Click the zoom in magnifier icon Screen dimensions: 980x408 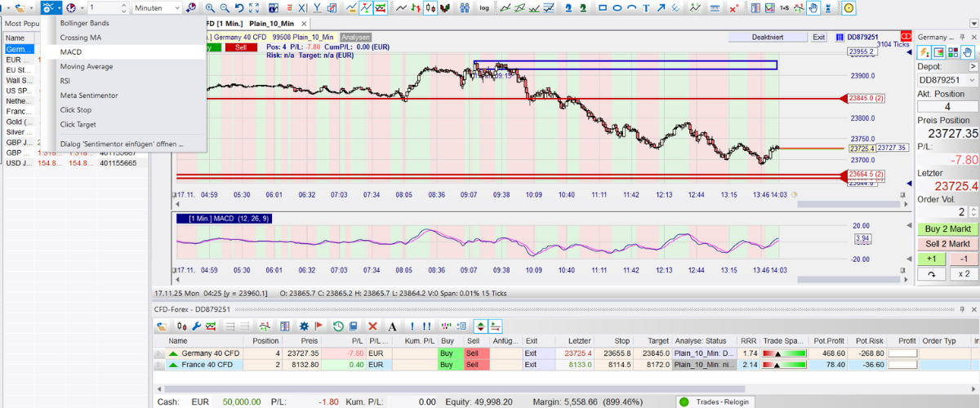click(210, 8)
